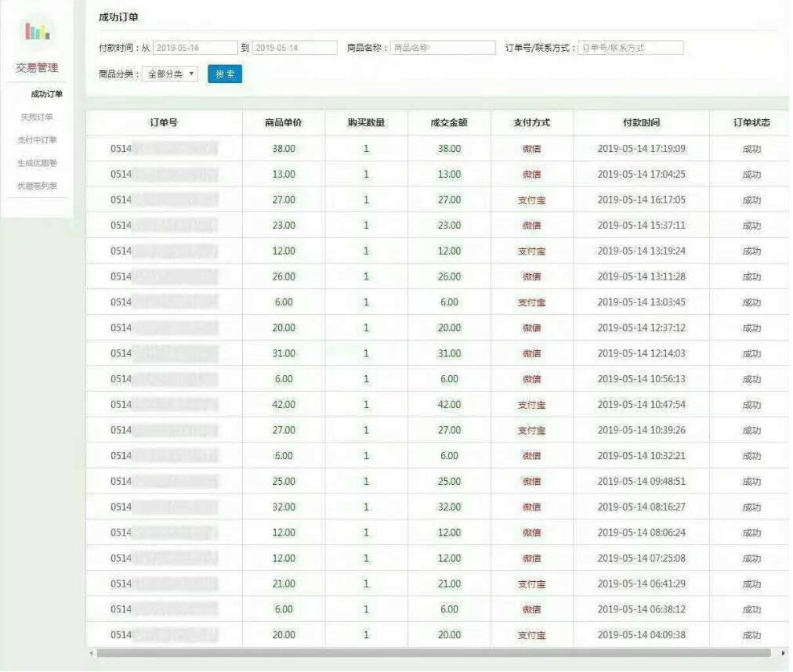Select the 交易管理 sidebar heading

point(37,68)
